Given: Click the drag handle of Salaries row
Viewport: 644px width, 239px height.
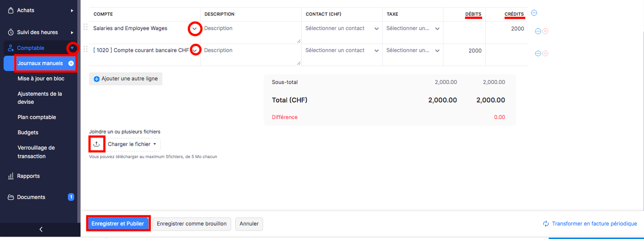Looking at the screenshot, I should (x=85, y=27).
